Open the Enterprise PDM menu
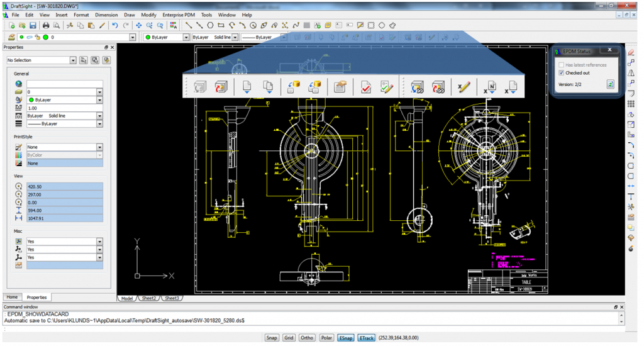This screenshot has height=346, width=644. coord(179,14)
